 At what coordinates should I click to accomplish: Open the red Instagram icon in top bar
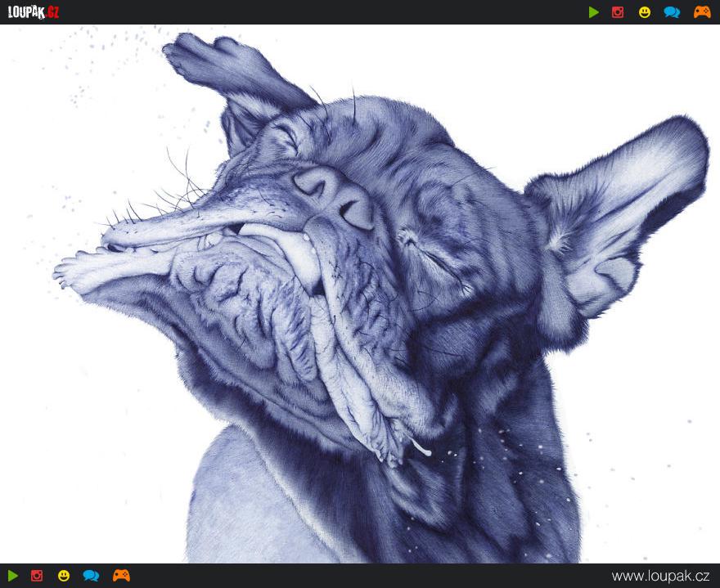[x=618, y=12]
